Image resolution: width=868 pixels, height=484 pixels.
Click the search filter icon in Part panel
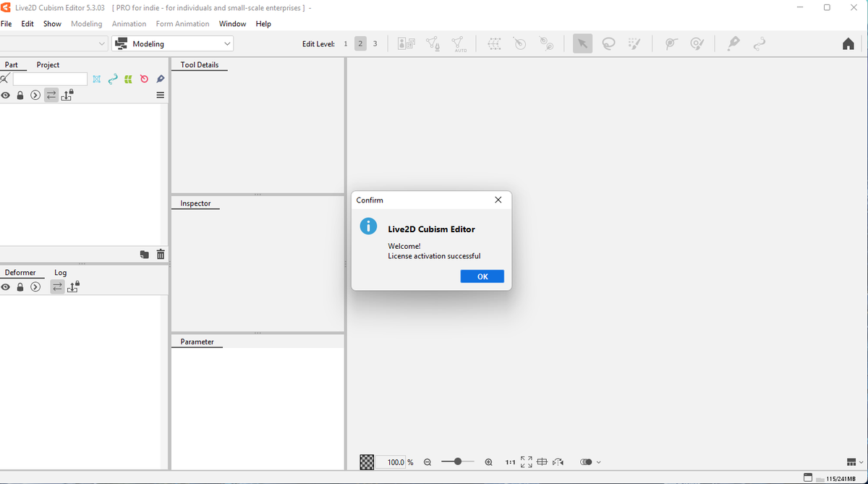coord(5,79)
